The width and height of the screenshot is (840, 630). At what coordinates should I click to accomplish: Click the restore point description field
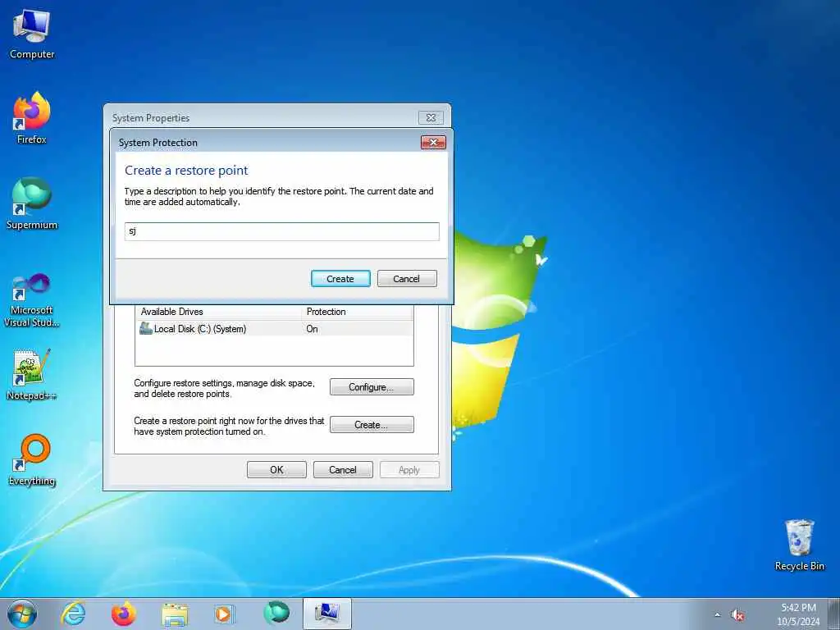282,231
